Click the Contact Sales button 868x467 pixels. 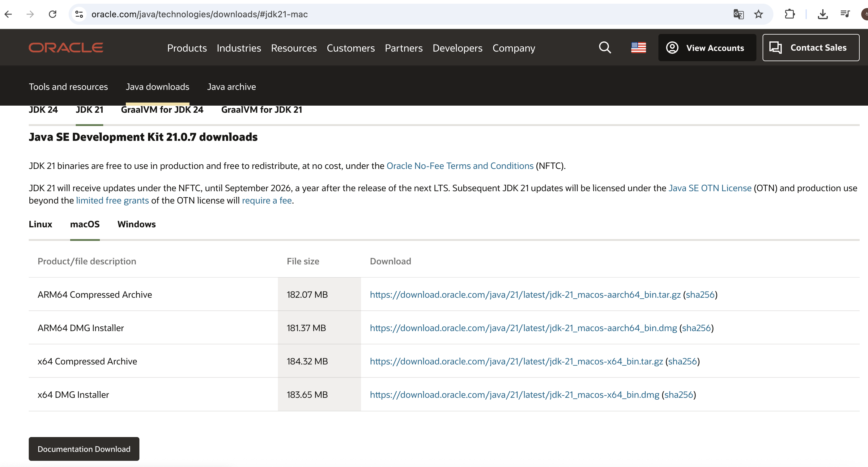[x=811, y=48]
